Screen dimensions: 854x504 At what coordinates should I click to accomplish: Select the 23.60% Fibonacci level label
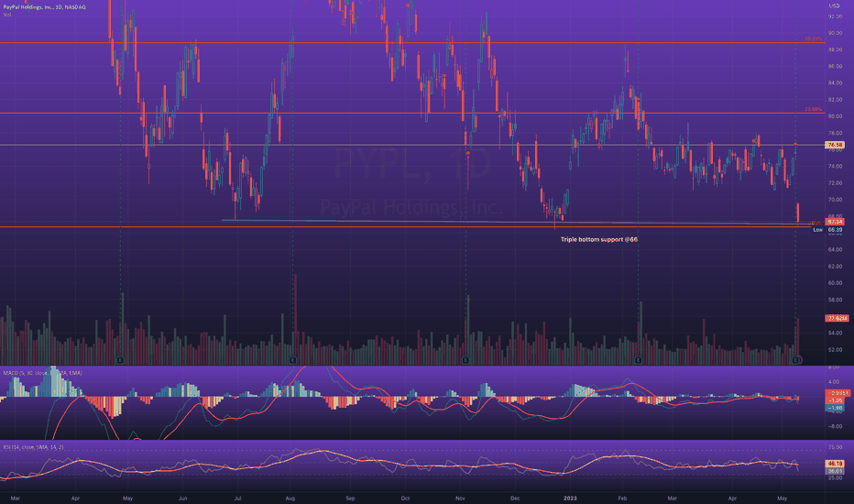coord(813,110)
